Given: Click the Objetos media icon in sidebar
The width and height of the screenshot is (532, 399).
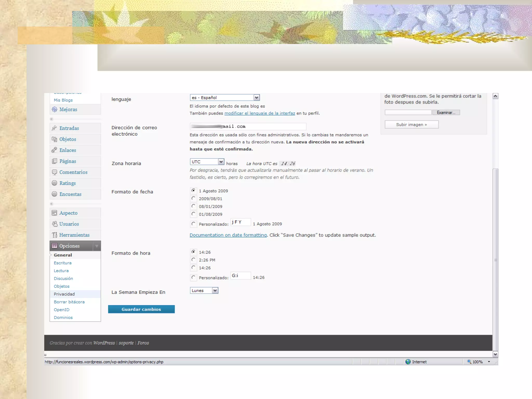Looking at the screenshot, I should click(54, 139).
